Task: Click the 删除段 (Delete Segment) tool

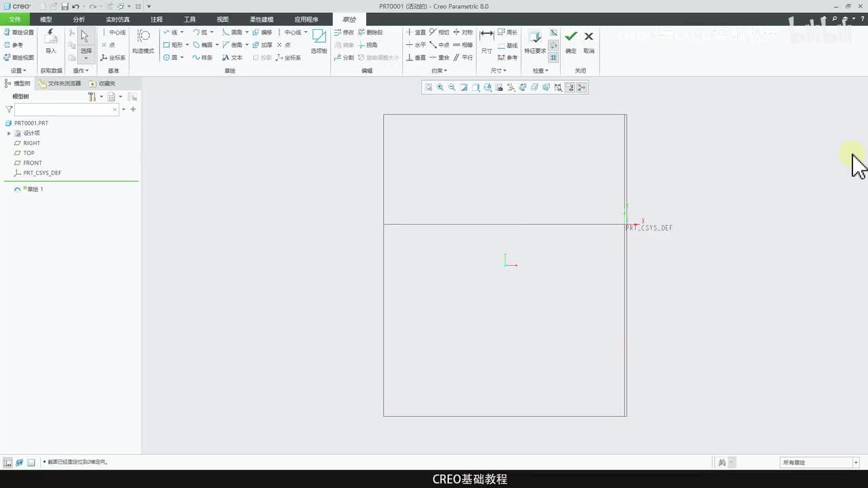Action: 370,32
